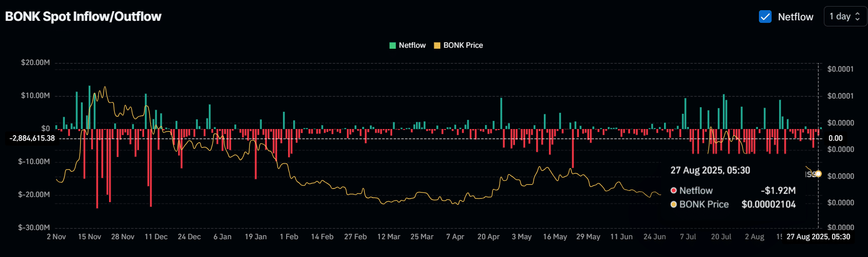Select the 24 Jun date on x-axis
This screenshot has width=868, height=257.
click(654, 237)
